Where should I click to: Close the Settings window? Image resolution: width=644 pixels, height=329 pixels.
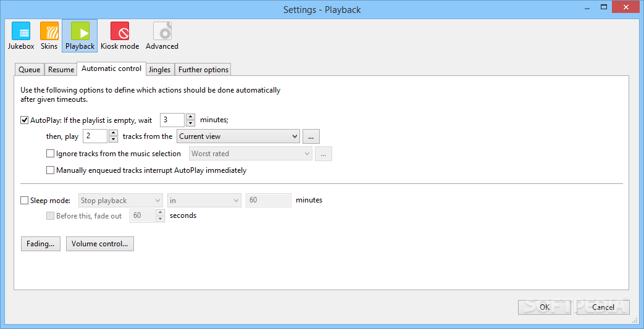coord(626,7)
